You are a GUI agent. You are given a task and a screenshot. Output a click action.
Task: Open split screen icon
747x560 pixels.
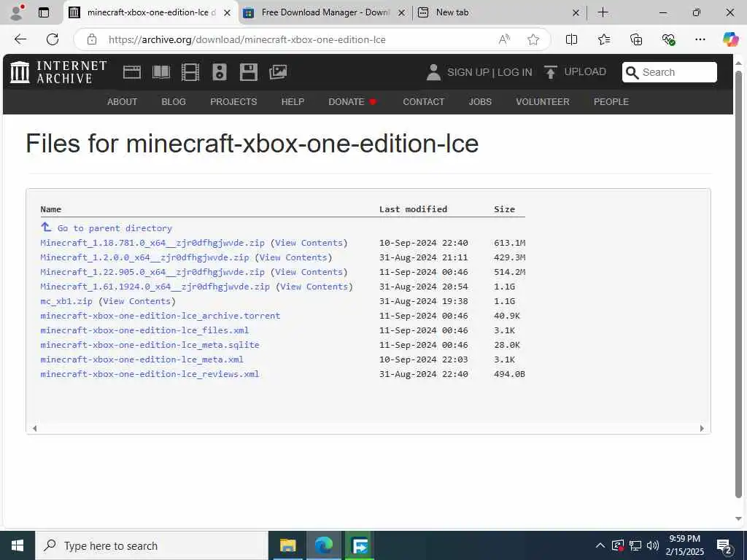[571, 39]
